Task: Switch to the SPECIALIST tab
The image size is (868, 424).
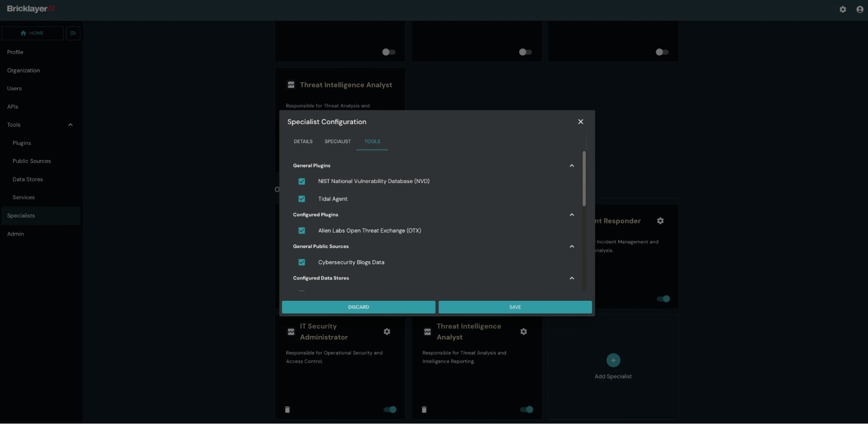Action: pos(337,141)
